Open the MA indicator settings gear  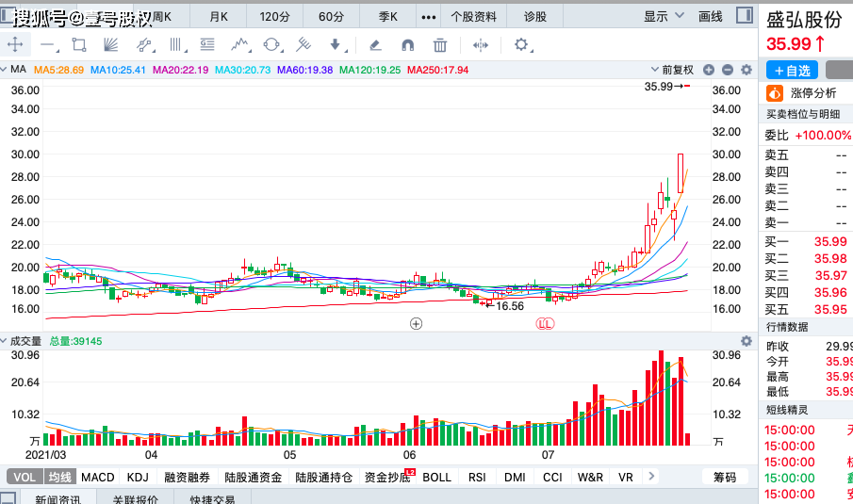tap(746, 70)
